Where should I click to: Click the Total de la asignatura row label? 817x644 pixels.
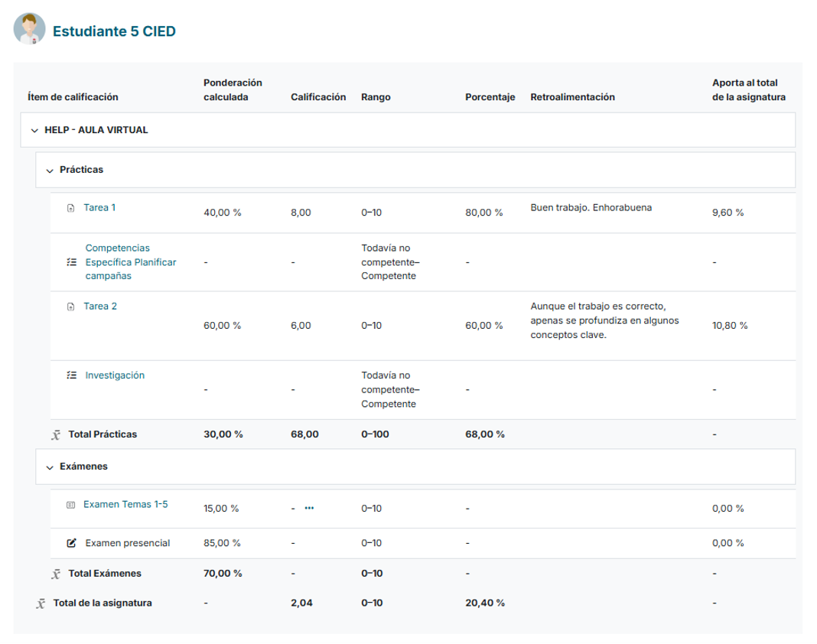[x=103, y=603]
